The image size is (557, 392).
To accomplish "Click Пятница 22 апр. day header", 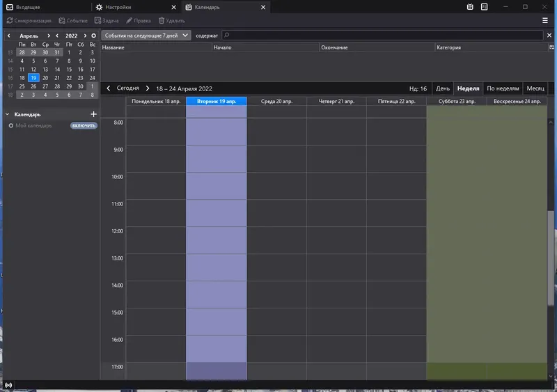I will (396, 101).
